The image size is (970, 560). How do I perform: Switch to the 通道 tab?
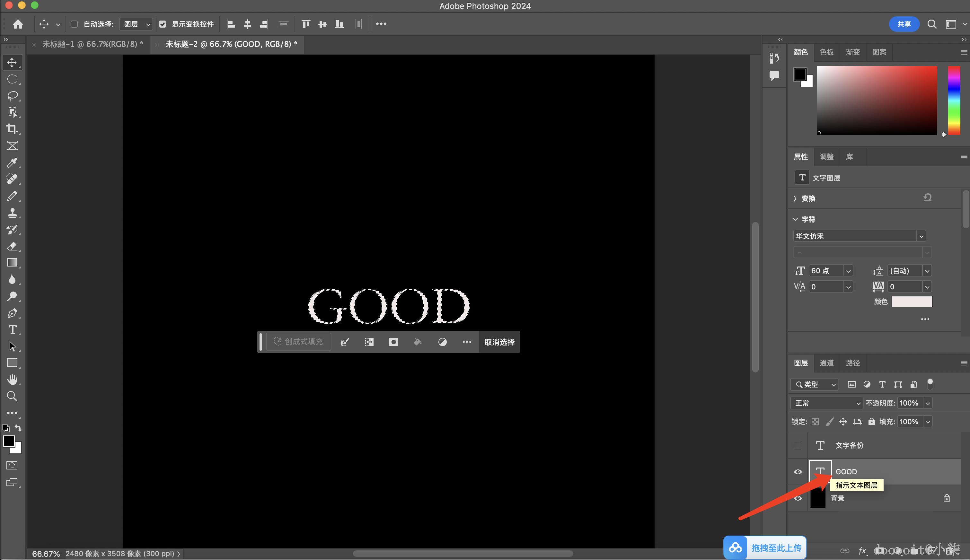(826, 363)
